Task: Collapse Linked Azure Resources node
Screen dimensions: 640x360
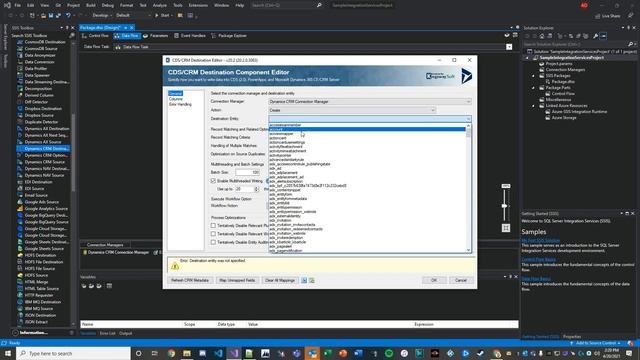Action: coord(533,106)
